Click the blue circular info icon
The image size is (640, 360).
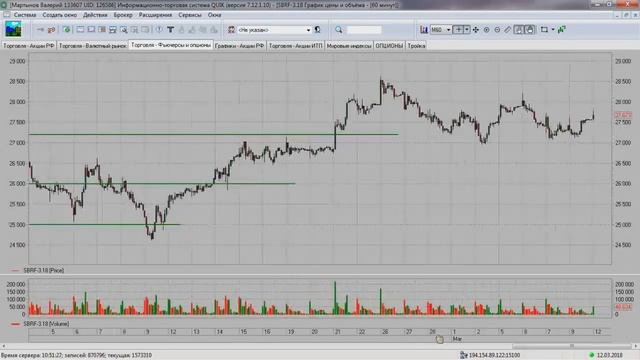pos(160,30)
